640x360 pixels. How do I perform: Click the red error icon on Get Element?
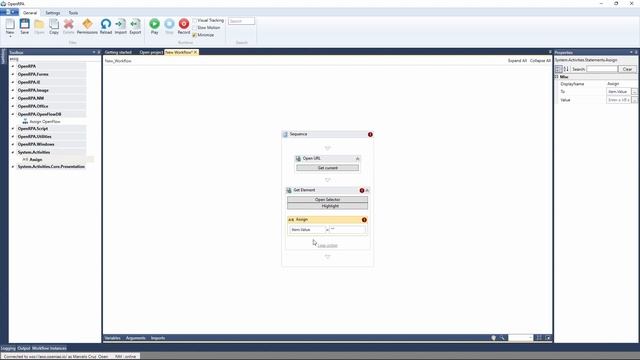coord(362,190)
